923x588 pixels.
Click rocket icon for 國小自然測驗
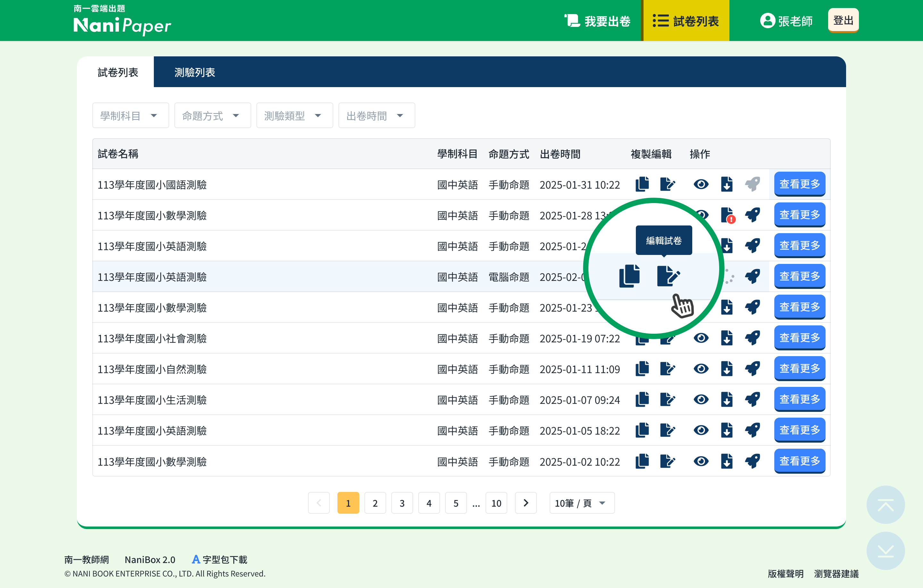753,369
